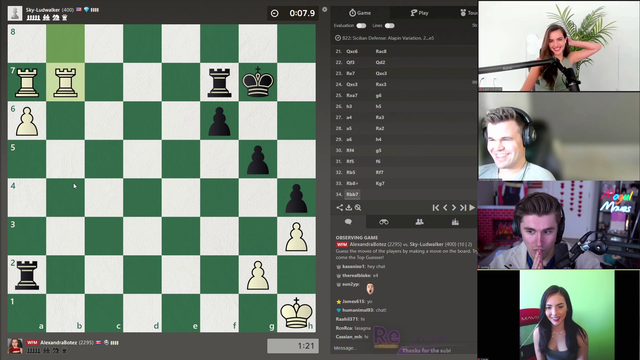Click the white pawn on a6

pos(27,121)
